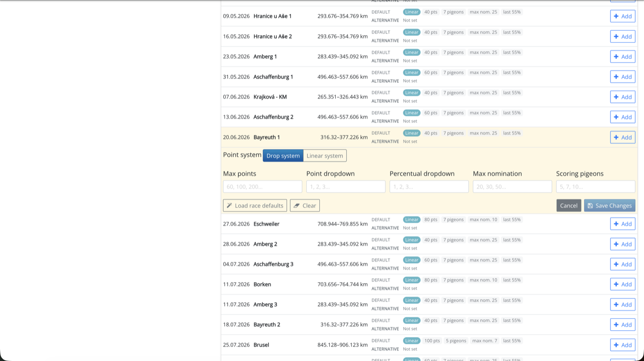Click the date 23.05.2026
Image resolution: width=644 pixels, height=361 pixels.
click(236, 57)
